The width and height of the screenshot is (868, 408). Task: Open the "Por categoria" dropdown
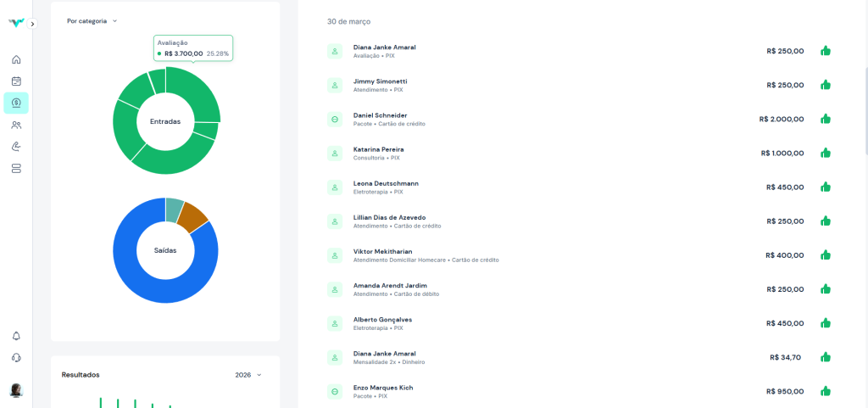tap(92, 21)
